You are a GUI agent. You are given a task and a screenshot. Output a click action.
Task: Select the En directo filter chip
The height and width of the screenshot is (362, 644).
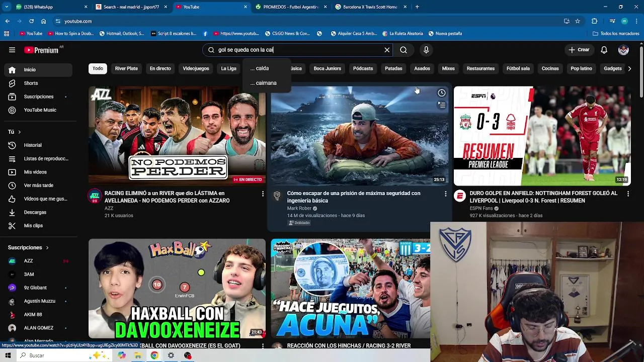[x=160, y=68]
